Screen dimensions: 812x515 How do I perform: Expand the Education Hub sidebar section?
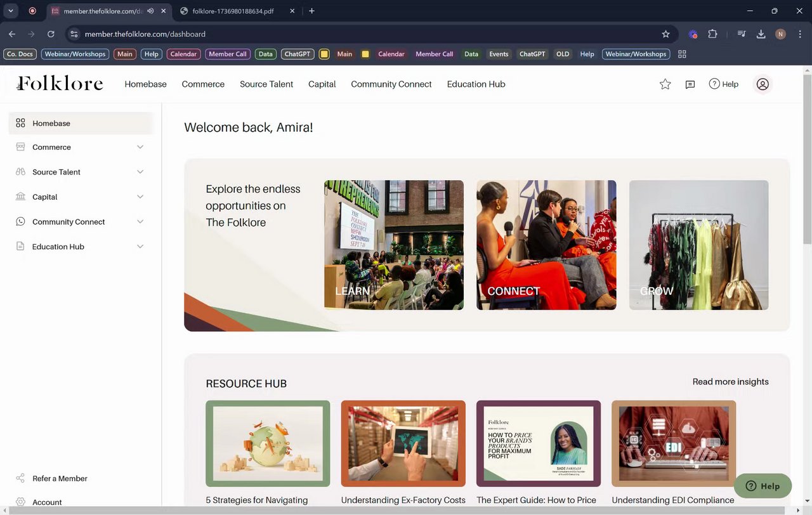(x=140, y=247)
